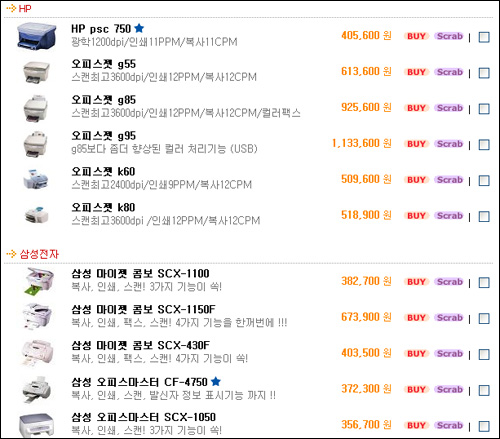Viewport: 500px width, 439px height.
Task: Click BUY icon for 오피스젯 g95
Action: (416, 144)
